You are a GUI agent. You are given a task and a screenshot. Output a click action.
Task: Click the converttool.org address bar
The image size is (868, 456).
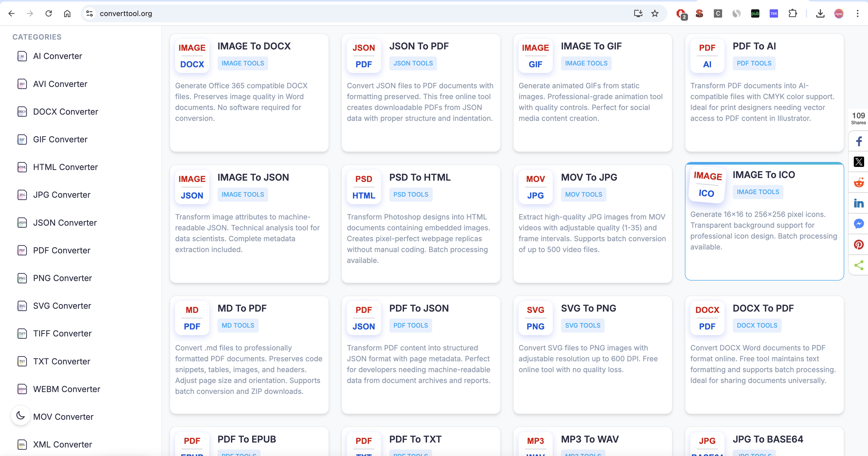pyautogui.click(x=337, y=13)
